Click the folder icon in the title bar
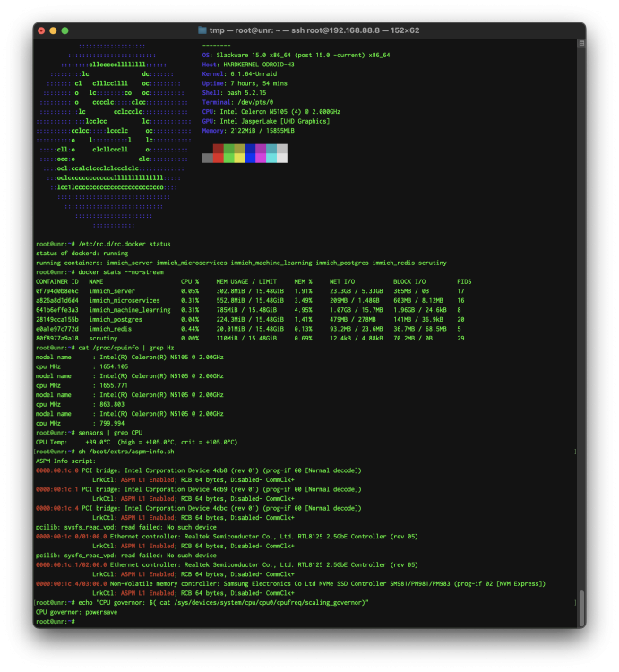 [202, 30]
